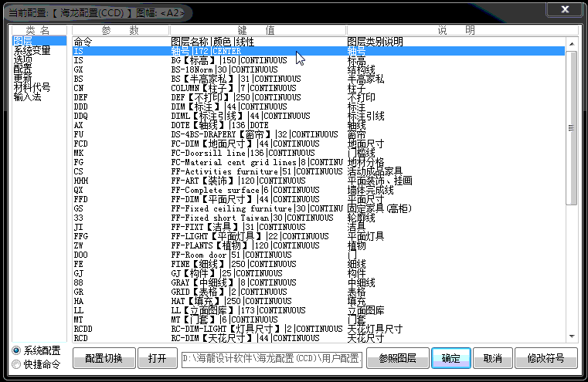This screenshot has height=382, width=588.
Task: Click the 说明 column header
Action: point(462,30)
